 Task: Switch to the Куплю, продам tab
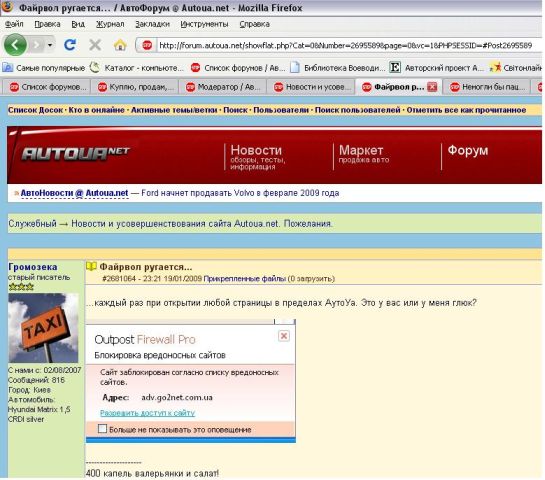click(136, 87)
